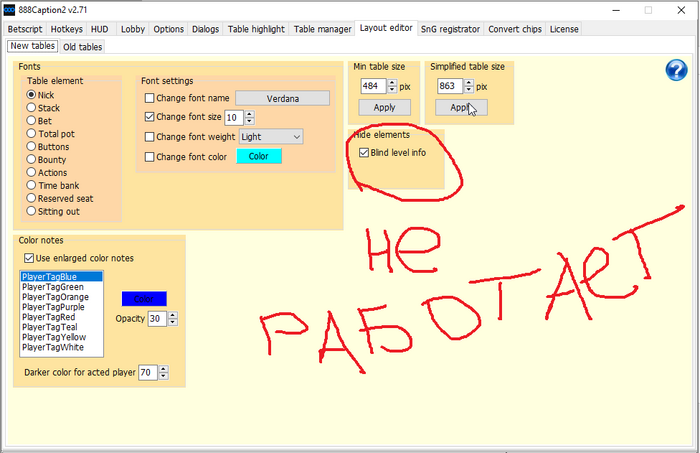The image size is (700, 453).
Task: Switch to the HUD tab
Action: (x=100, y=29)
